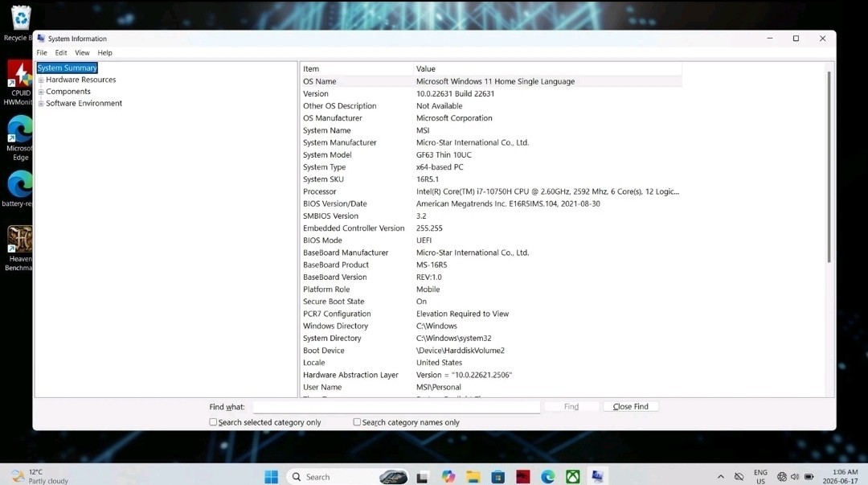Select the Embedded Controller Version row

pyautogui.click(x=491, y=228)
